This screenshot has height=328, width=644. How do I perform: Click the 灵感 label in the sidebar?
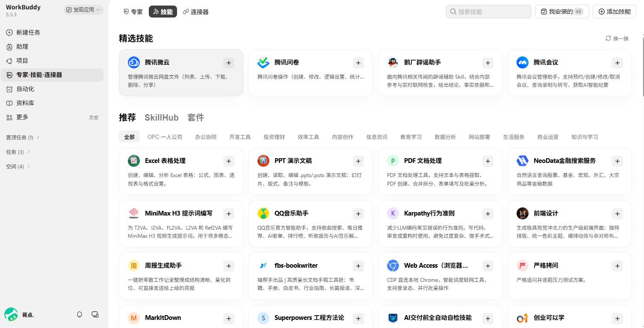(x=94, y=118)
